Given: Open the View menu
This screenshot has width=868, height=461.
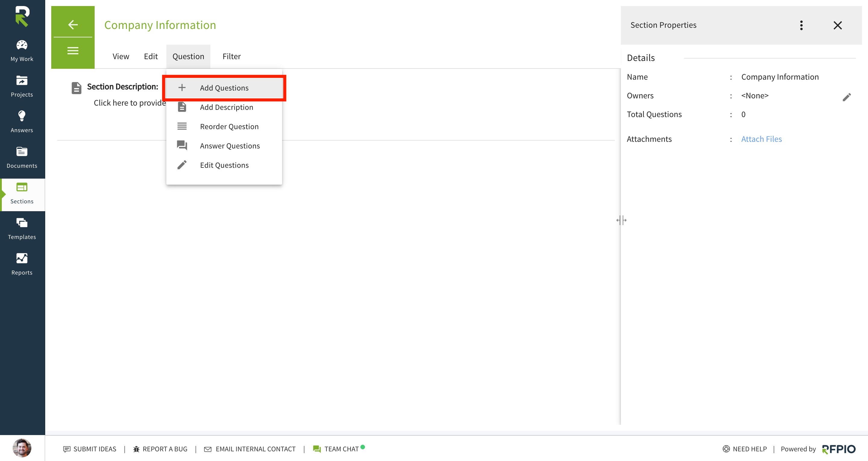Looking at the screenshot, I should (x=121, y=56).
